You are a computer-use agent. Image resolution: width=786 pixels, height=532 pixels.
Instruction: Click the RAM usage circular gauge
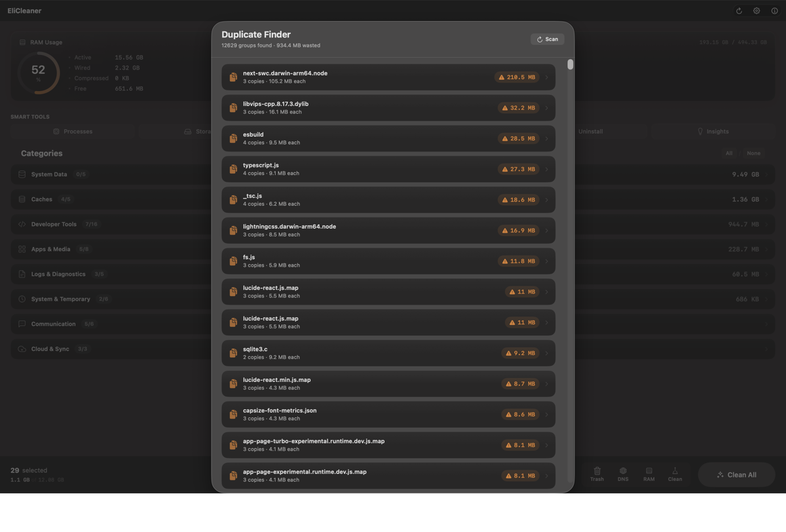coord(39,71)
